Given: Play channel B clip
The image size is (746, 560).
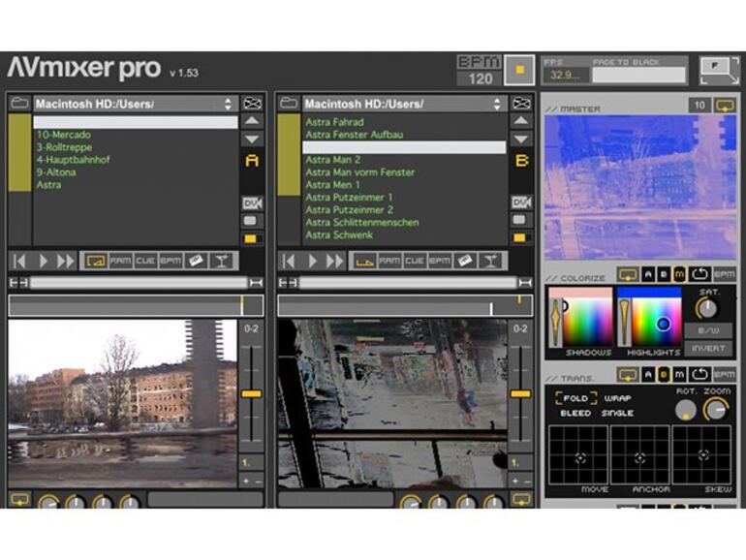Looking at the screenshot, I should (312, 261).
